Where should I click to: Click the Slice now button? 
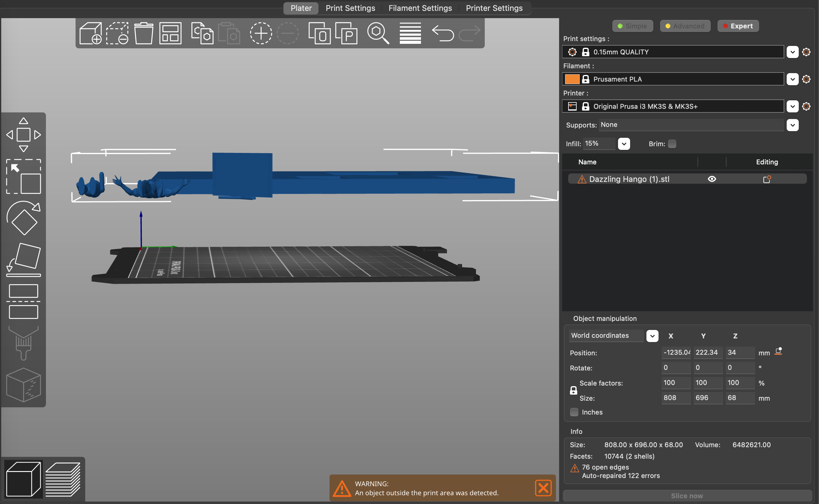click(687, 496)
